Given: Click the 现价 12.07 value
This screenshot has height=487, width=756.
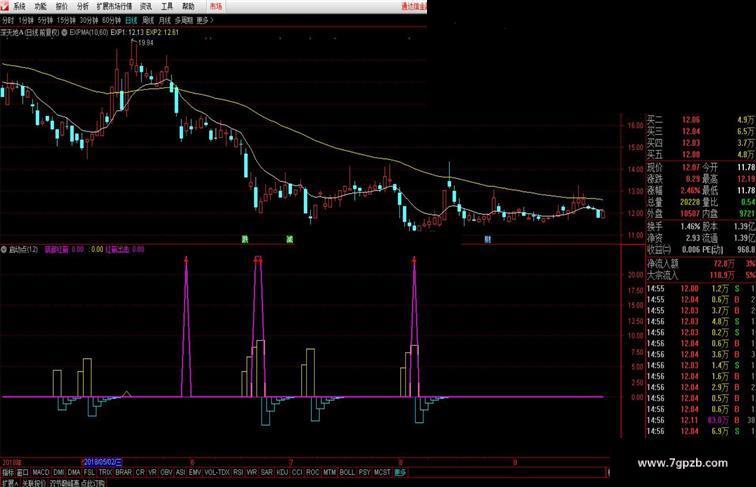Looking at the screenshot, I should tap(690, 167).
